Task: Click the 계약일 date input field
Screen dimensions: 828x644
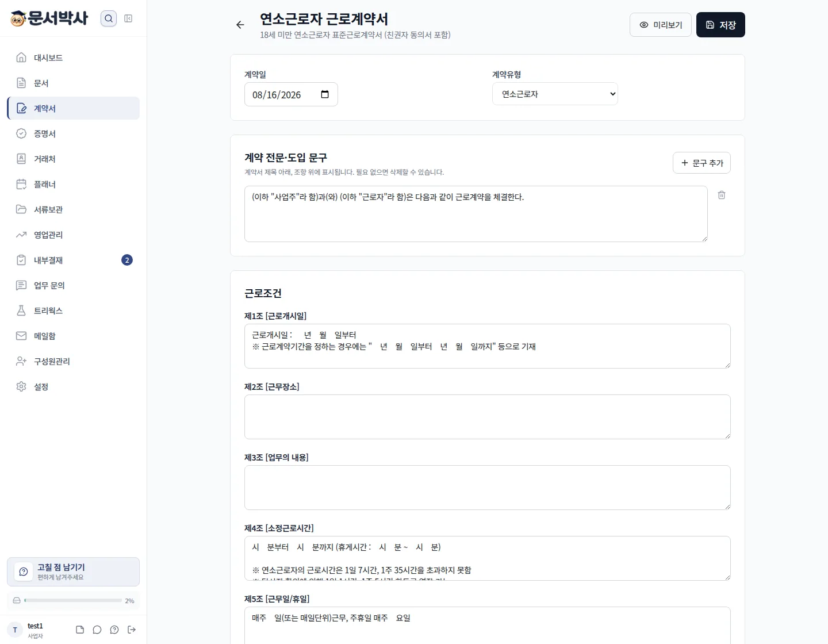Action: 291,94
